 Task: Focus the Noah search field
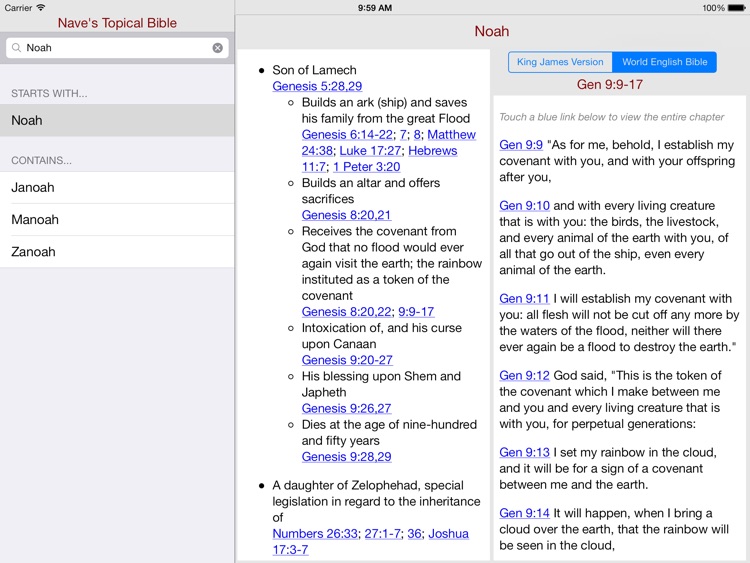coord(117,48)
